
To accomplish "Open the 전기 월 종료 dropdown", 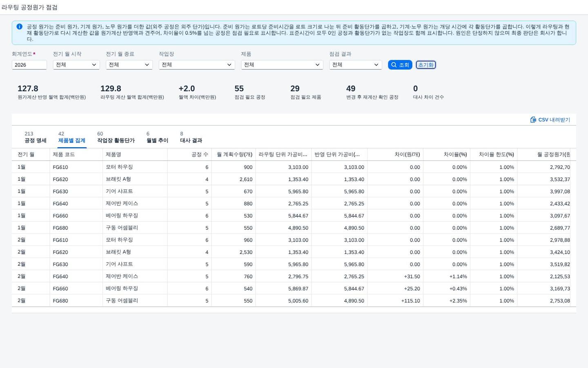I will pos(129,65).
